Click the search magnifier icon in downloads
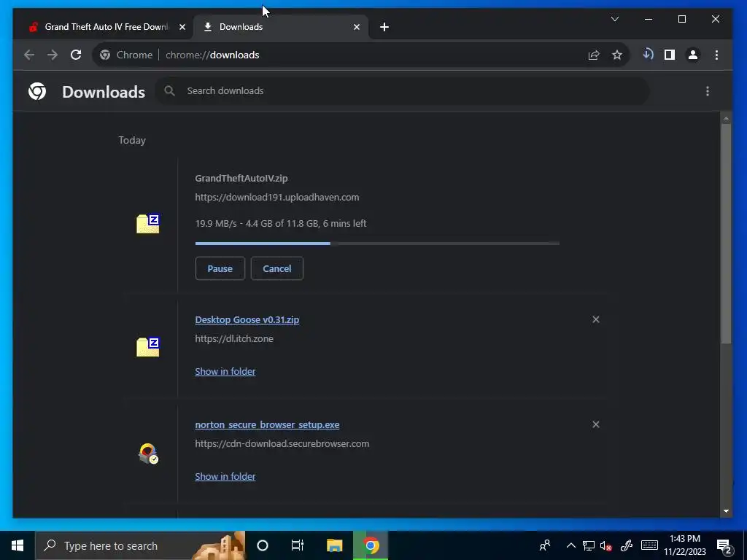The width and height of the screenshot is (747, 560). tap(169, 90)
